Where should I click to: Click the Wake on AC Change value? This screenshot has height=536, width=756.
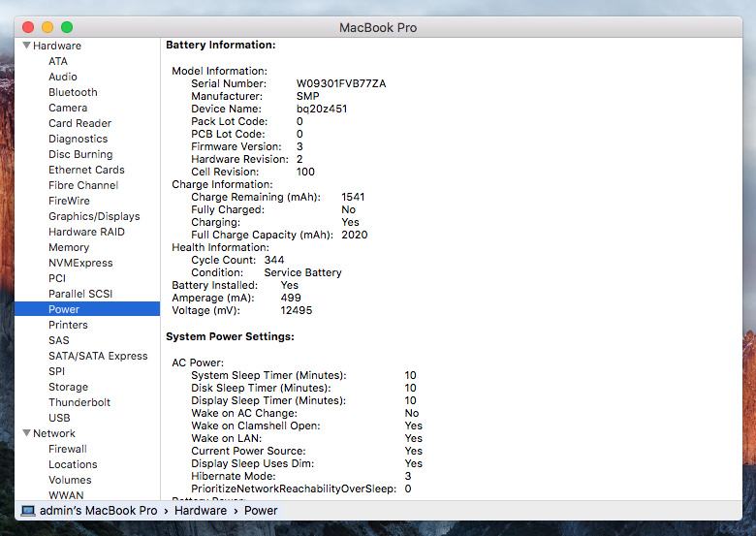coord(412,413)
